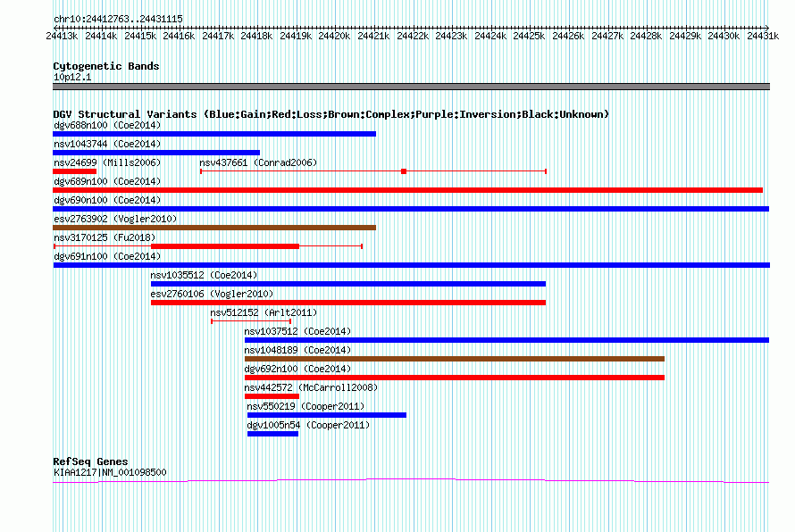This screenshot has width=795, height=532.
Task: Select the short blue dgv1005n54 gain bar
Action: tap(272, 434)
